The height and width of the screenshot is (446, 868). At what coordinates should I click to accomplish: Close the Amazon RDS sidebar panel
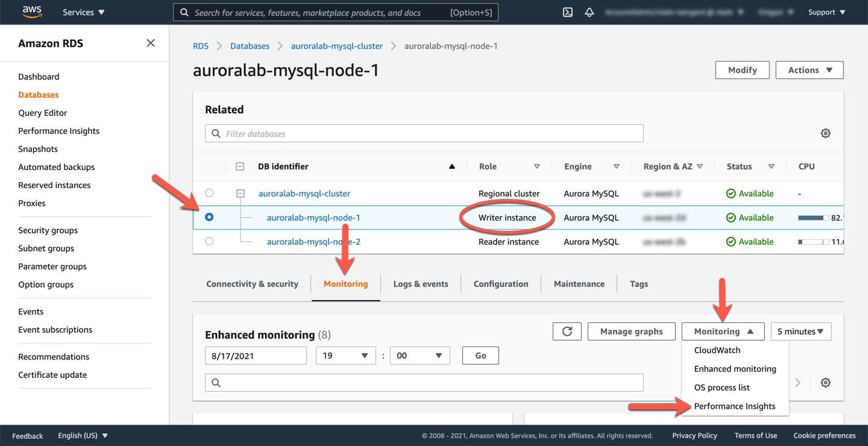(x=151, y=43)
